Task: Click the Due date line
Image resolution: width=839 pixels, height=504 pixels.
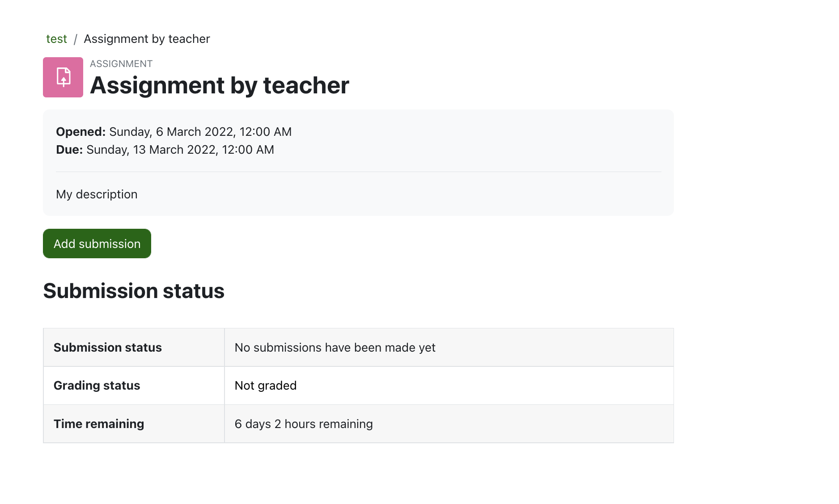Action: [165, 150]
